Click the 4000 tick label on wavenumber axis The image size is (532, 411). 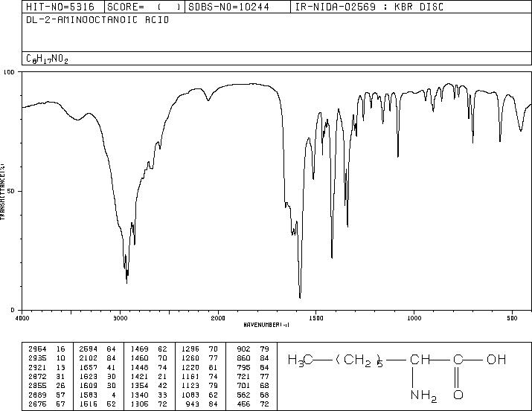click(22, 318)
